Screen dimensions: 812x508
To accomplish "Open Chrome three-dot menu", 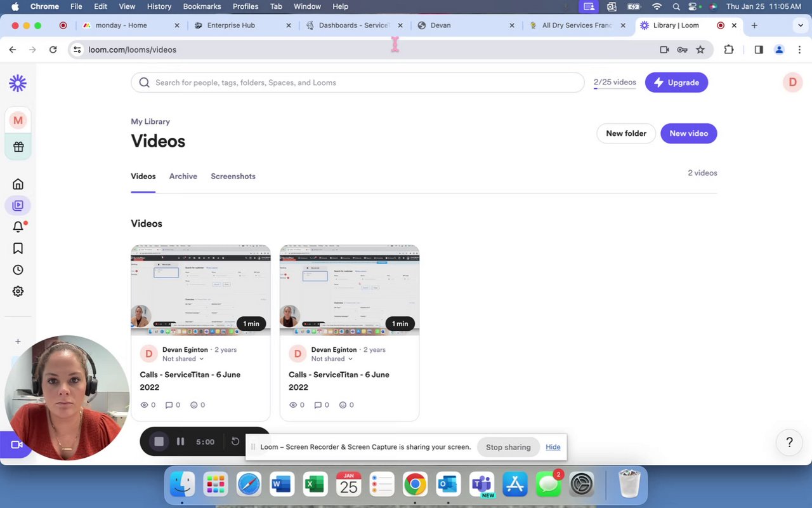I will coord(799,50).
